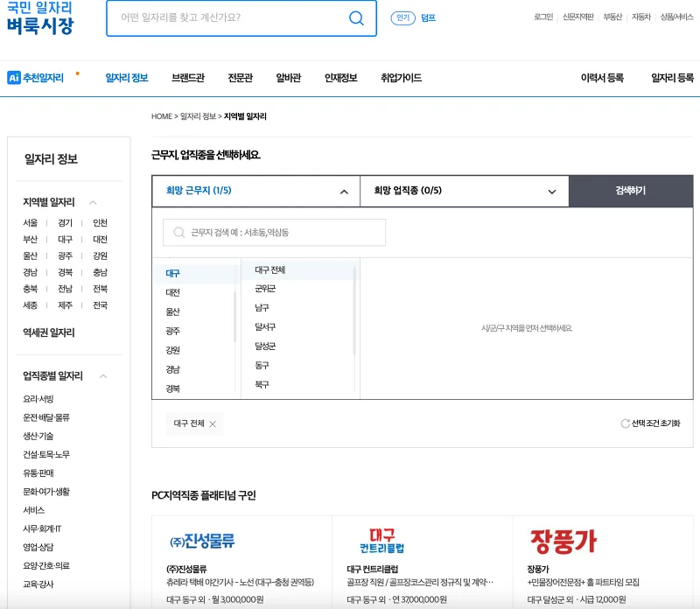Go to 일자리 등록
This screenshot has height=609, width=700.
click(x=672, y=78)
